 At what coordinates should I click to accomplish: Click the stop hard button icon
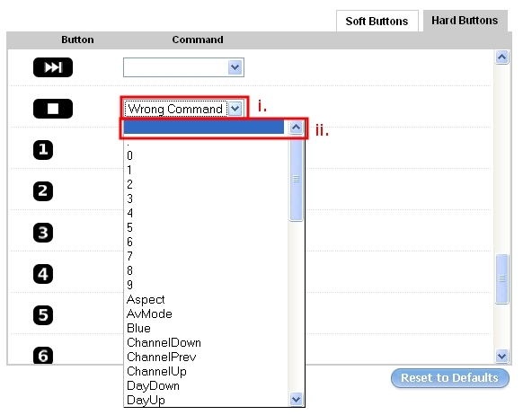tap(53, 109)
